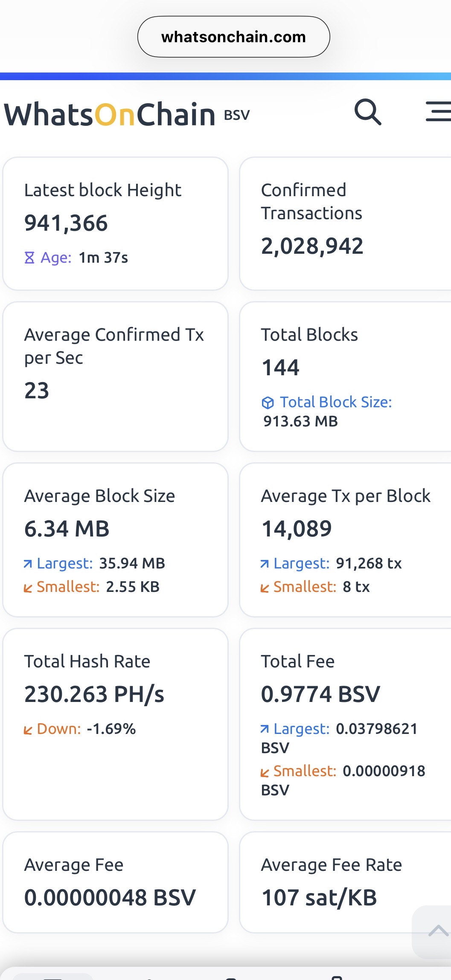
Task: Click Largest arrow icon beside 91,268 tx
Action: tap(265, 564)
